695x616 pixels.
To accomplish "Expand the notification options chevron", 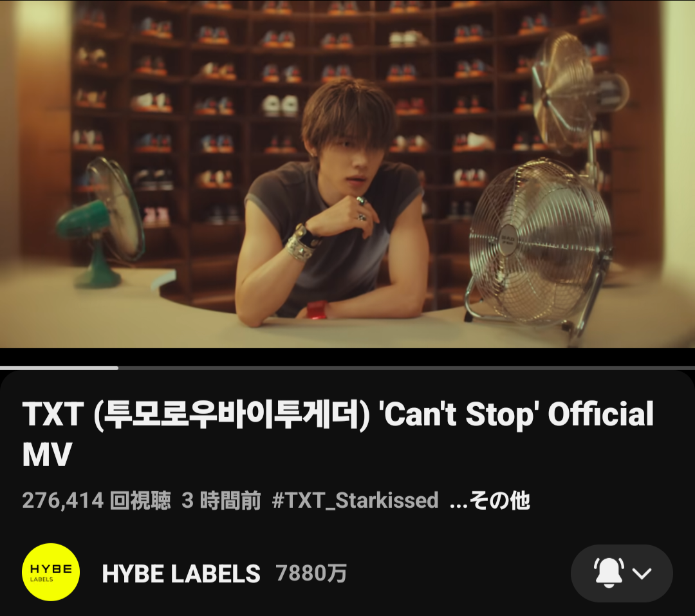I will click(x=642, y=574).
